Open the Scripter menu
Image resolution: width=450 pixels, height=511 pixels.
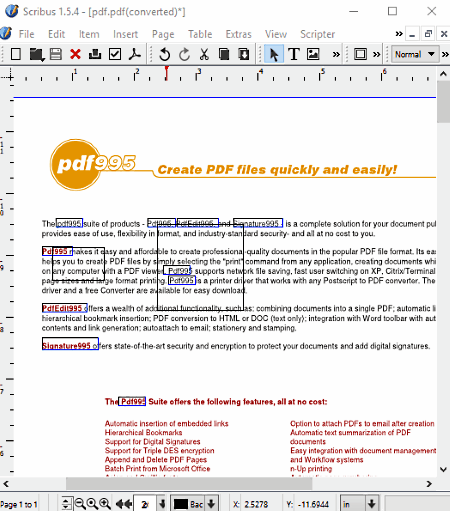point(317,34)
